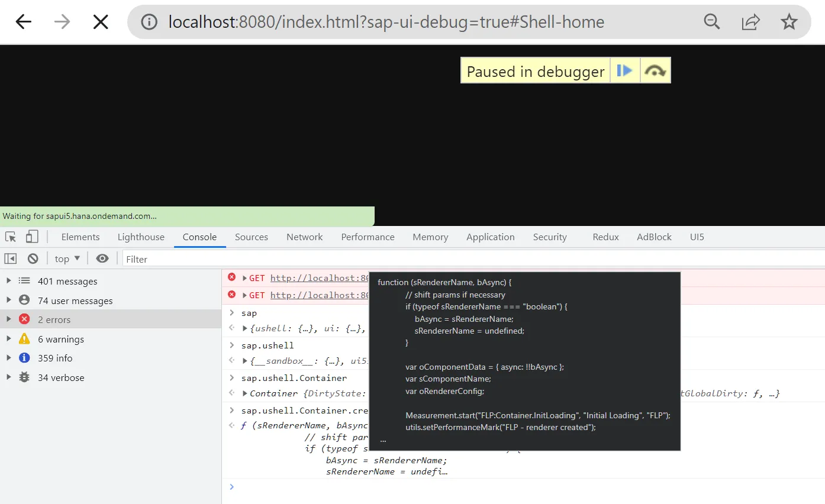This screenshot has width=825, height=504.
Task: Click the 'sap.ushell' command entry
Action: (268, 345)
